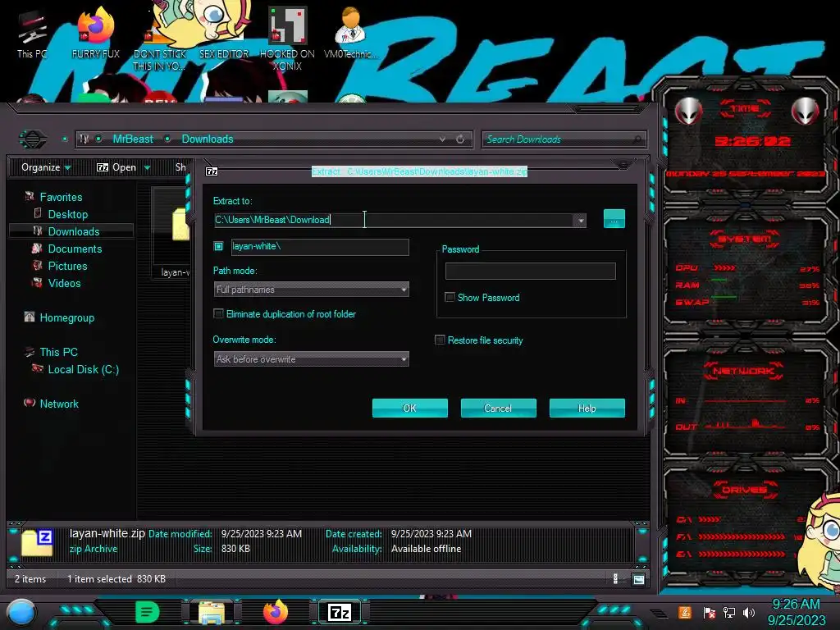Viewport: 840px width, 630px height.
Task: Check the Show Password box
Action: pyautogui.click(x=450, y=297)
